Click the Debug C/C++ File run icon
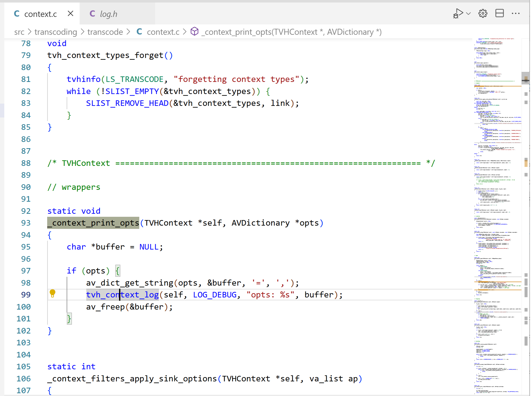 458,14
